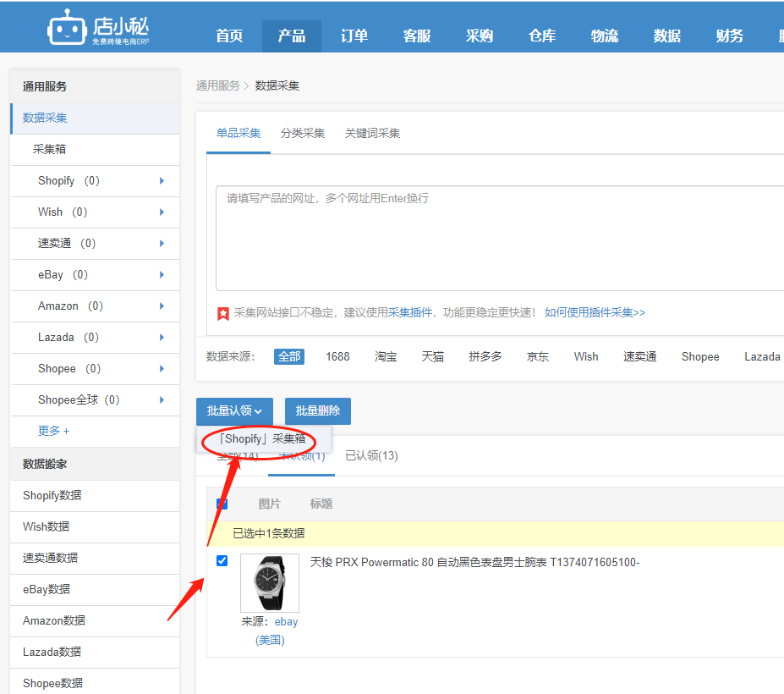Open eBay数据 under 数据搬家

coord(95,589)
